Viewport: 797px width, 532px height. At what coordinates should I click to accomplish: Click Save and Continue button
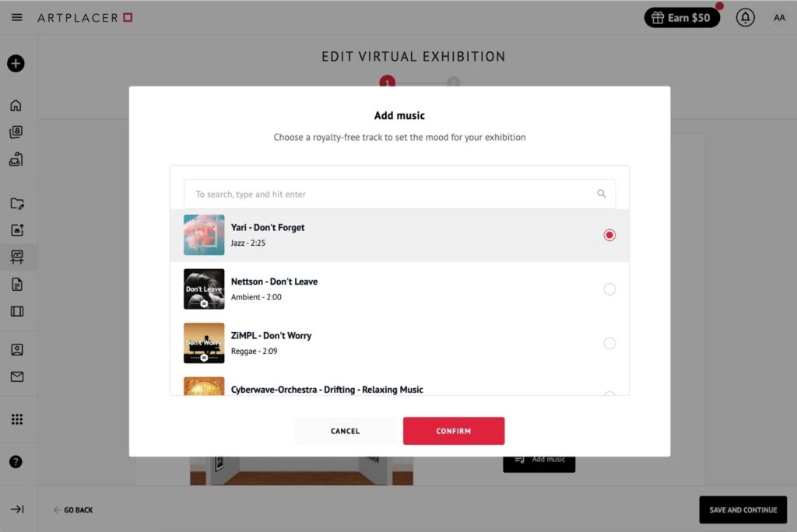coord(743,509)
